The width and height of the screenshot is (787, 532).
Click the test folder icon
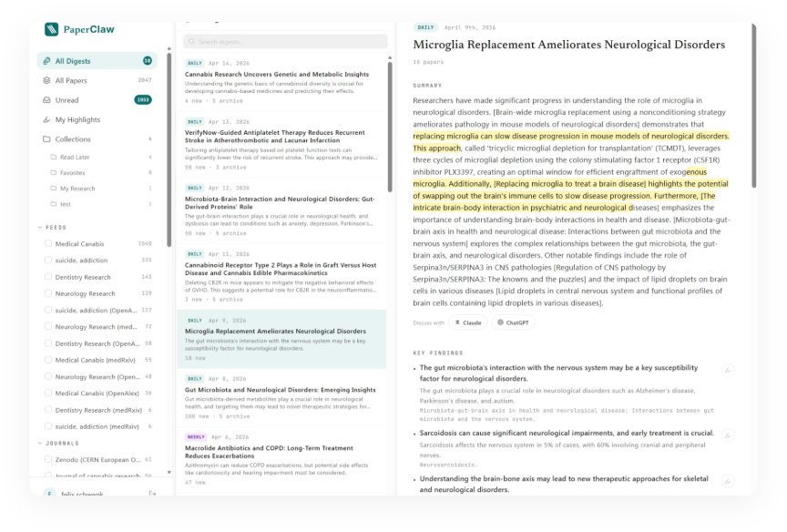point(53,204)
